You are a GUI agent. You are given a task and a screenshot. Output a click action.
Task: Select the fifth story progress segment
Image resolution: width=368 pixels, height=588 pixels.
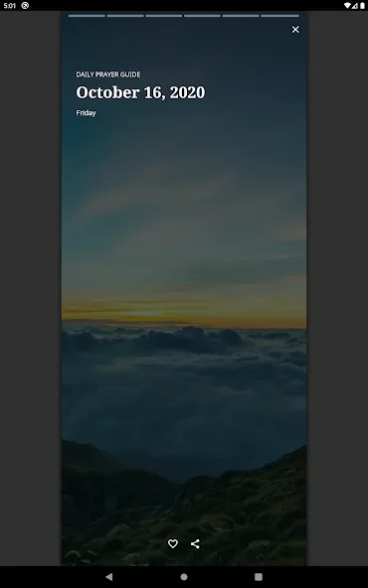(241, 16)
